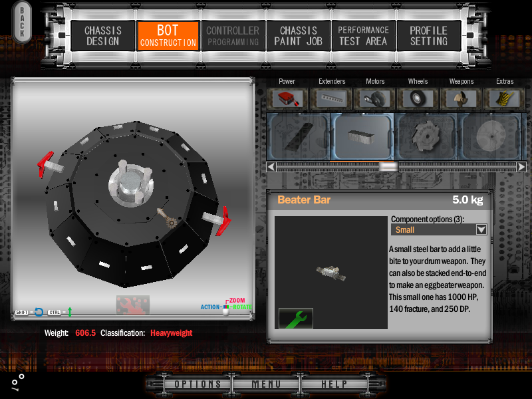Select the Extras category icon
Image resolution: width=532 pixels, height=399 pixels.
[x=505, y=98]
